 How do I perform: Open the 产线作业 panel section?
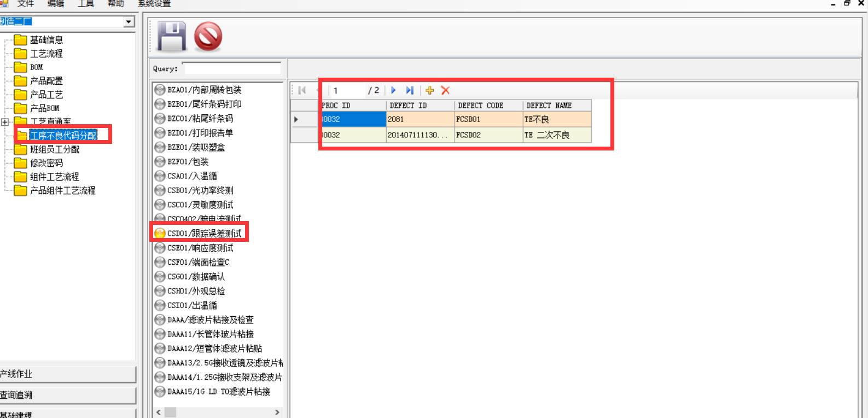pos(67,374)
